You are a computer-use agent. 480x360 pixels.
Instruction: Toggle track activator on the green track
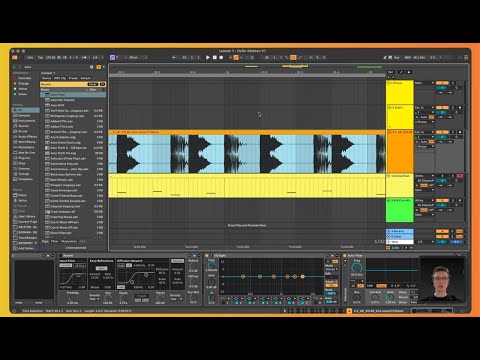(442, 200)
